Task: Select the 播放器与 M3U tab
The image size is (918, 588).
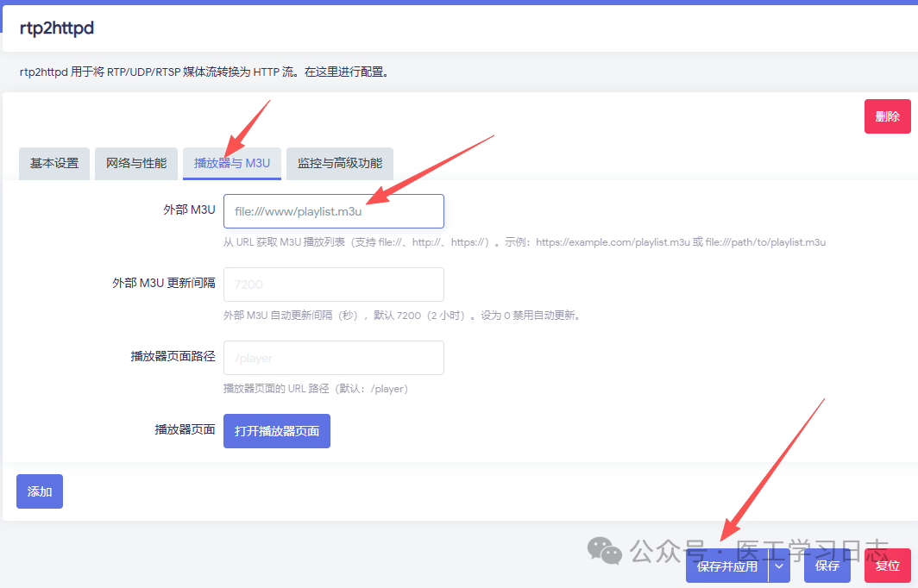Action: pos(231,163)
